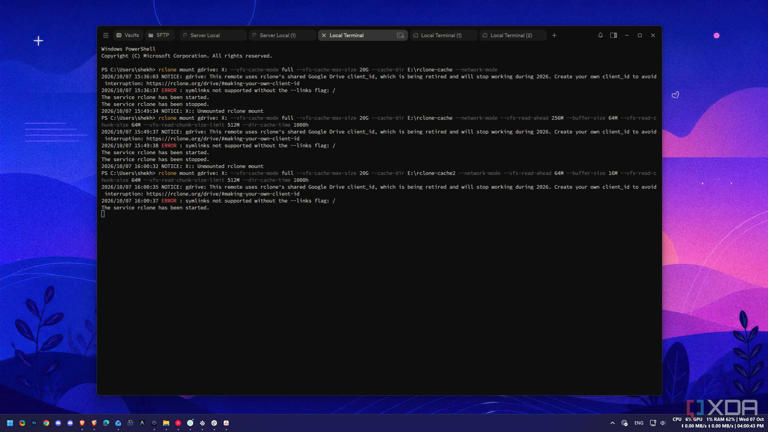Select the active Local Terminal tab
The height and width of the screenshot is (432, 768).
click(x=362, y=35)
